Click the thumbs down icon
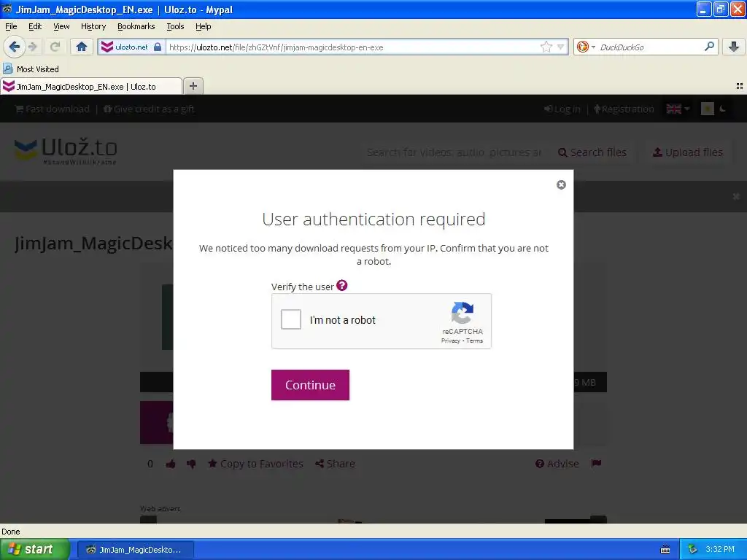 point(191,464)
